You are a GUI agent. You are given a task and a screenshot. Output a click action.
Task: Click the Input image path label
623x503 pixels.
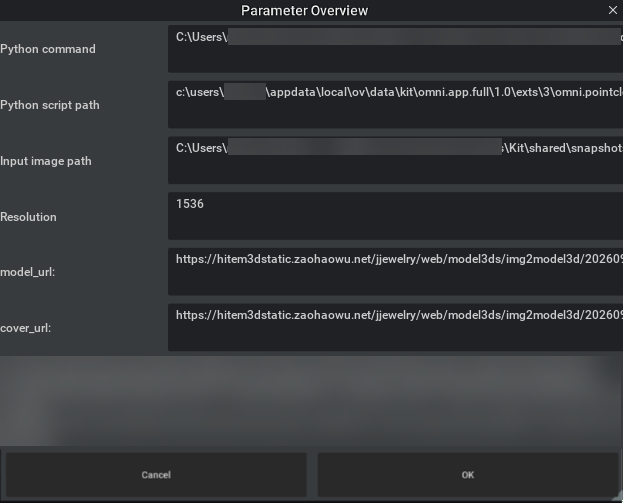tap(46, 161)
